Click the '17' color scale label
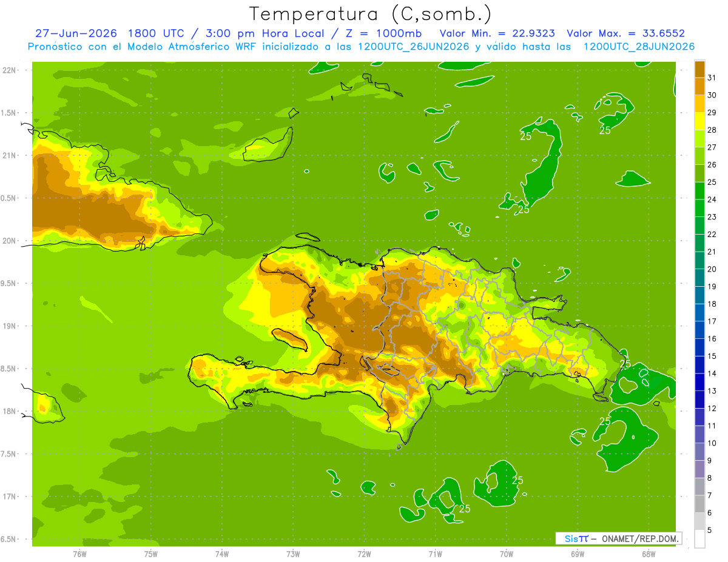Viewport: 728px width, 562px height. pyautogui.click(x=712, y=321)
